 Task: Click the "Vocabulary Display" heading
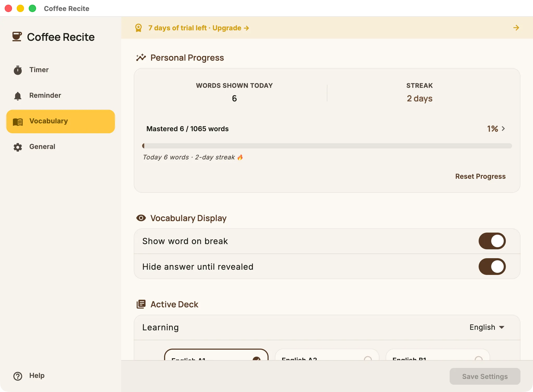(188, 218)
